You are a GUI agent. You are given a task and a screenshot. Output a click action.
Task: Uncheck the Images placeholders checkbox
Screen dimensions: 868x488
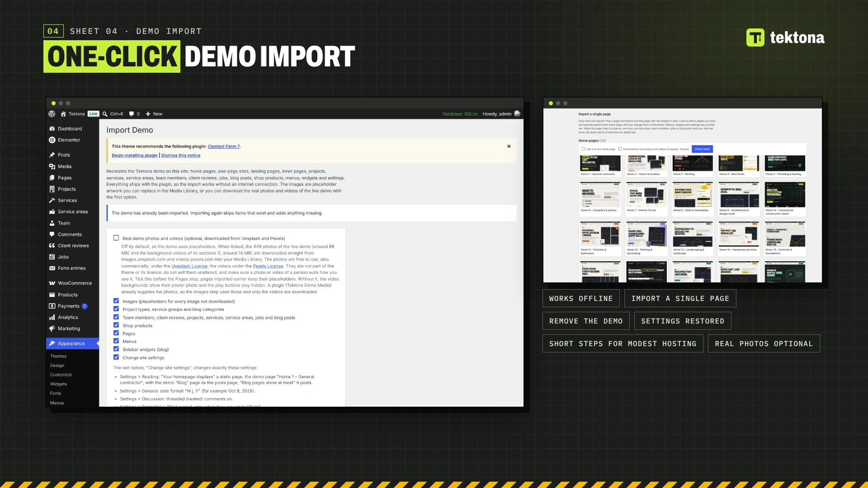[116, 301]
